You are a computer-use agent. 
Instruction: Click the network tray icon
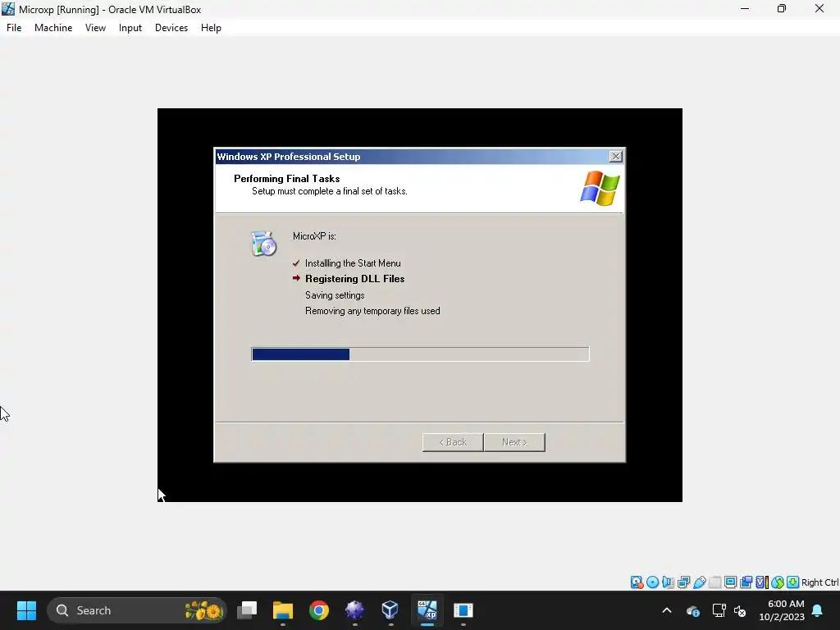click(x=719, y=610)
